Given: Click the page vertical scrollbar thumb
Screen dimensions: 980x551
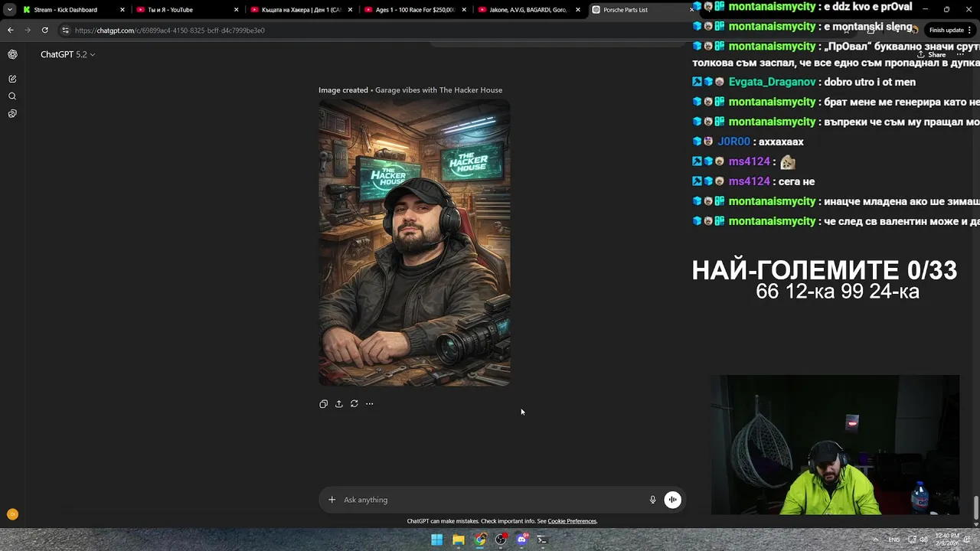Looking at the screenshot, I should coord(976,507).
